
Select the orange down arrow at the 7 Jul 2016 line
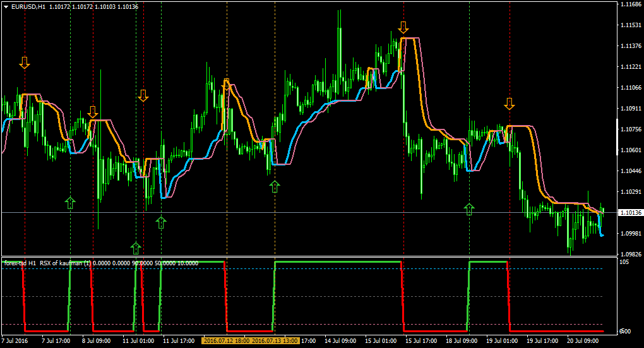(x=25, y=63)
